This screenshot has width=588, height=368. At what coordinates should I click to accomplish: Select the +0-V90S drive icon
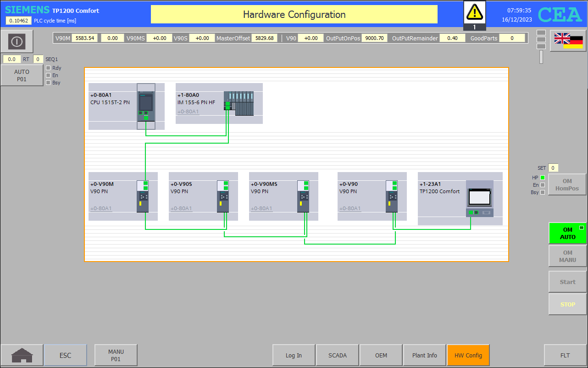click(x=223, y=196)
